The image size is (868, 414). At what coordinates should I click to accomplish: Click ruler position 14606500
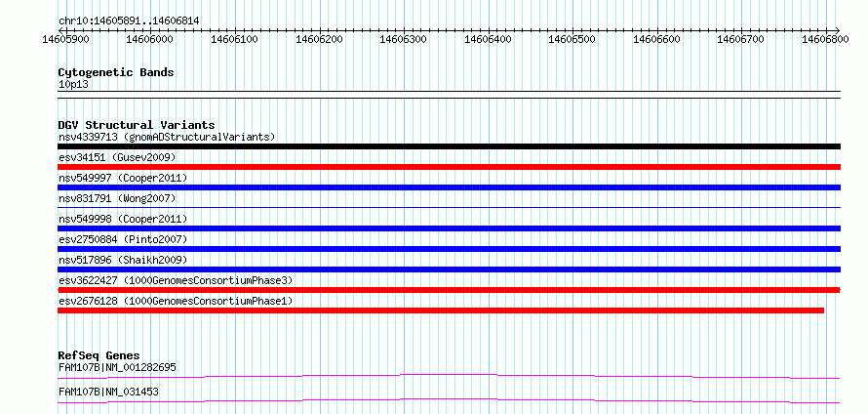(572, 39)
